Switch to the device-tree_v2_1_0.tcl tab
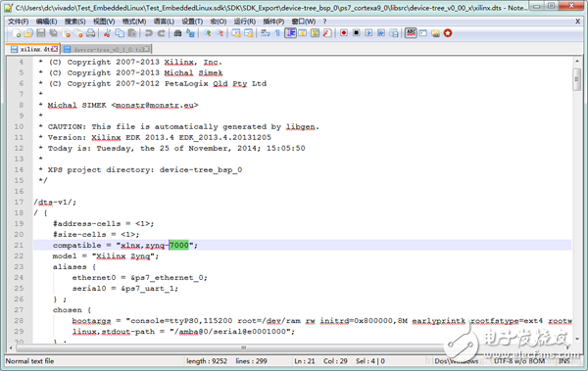Viewport: 588px width, 371px height. (x=107, y=49)
